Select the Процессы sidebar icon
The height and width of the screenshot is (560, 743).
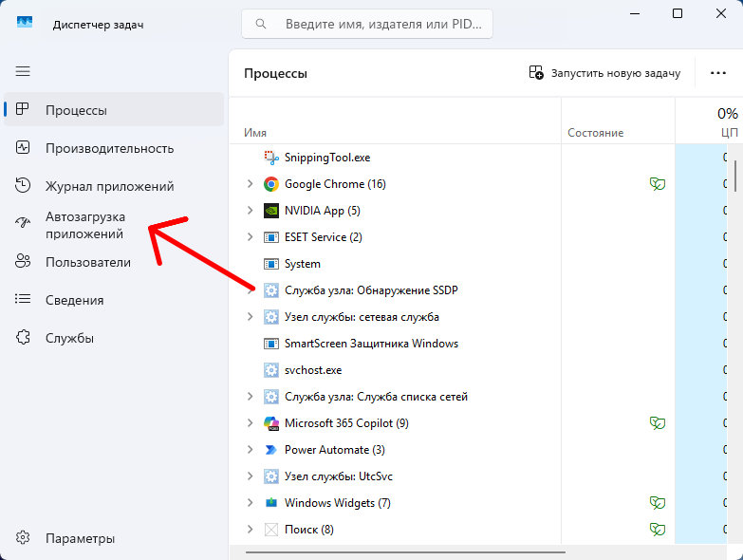[22, 109]
